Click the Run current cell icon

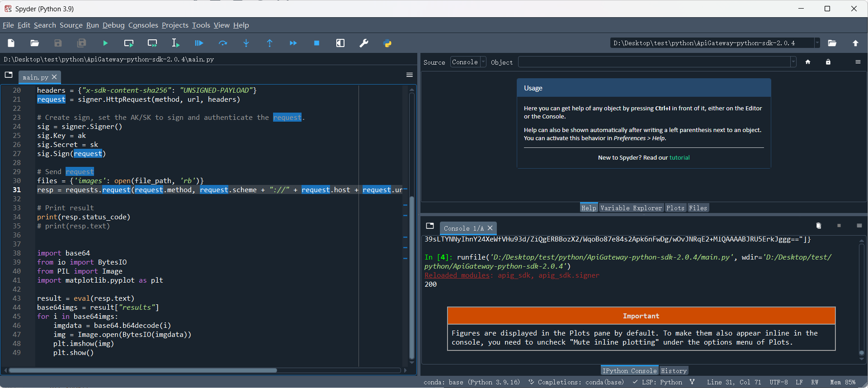click(129, 43)
